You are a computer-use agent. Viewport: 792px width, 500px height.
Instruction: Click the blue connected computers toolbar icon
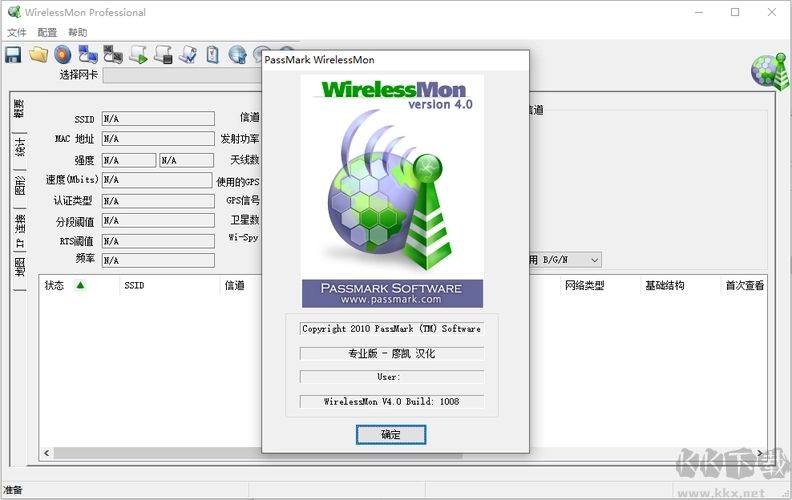point(88,55)
